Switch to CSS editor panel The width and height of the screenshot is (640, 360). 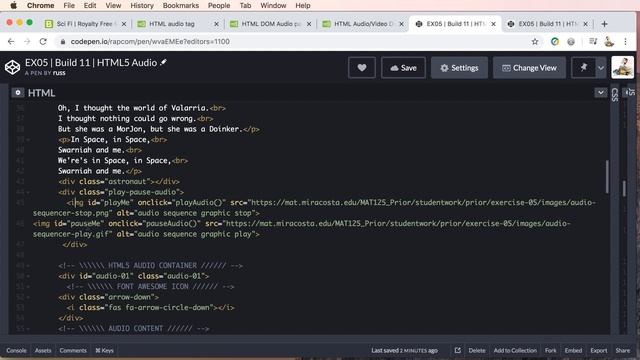(615, 95)
